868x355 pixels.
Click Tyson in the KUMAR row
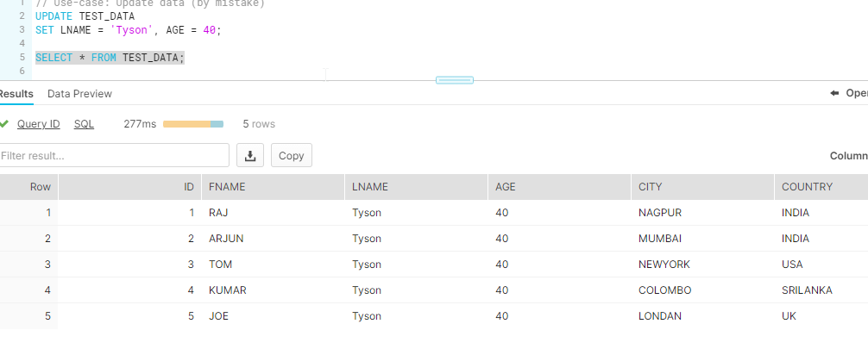pos(367,290)
